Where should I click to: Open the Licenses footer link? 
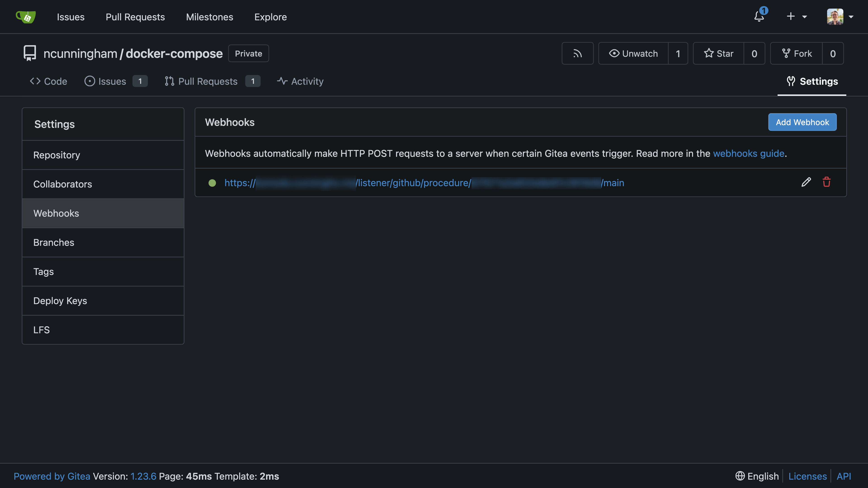pos(807,476)
